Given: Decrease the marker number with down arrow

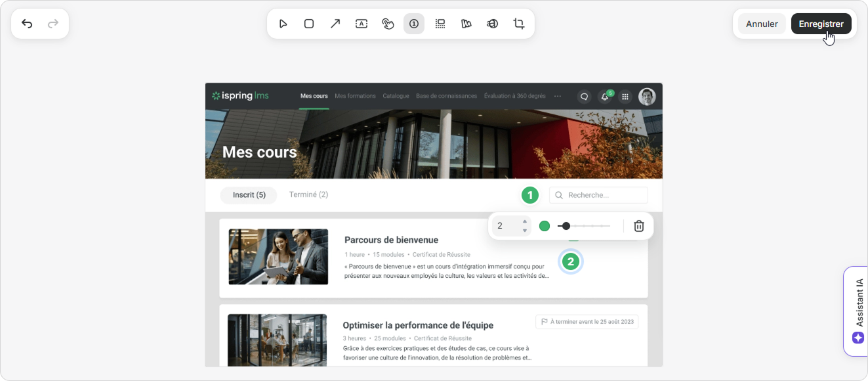Looking at the screenshot, I should tap(525, 231).
